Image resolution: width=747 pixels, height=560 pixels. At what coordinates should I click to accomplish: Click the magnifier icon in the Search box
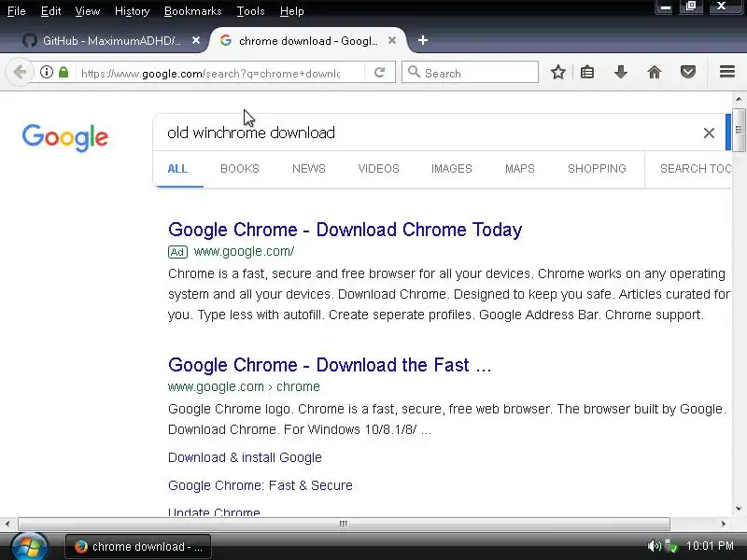414,73
